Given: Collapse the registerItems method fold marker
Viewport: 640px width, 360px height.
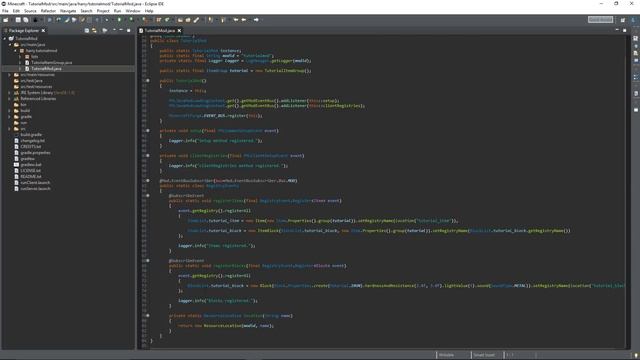Looking at the screenshot, I should [148, 196].
